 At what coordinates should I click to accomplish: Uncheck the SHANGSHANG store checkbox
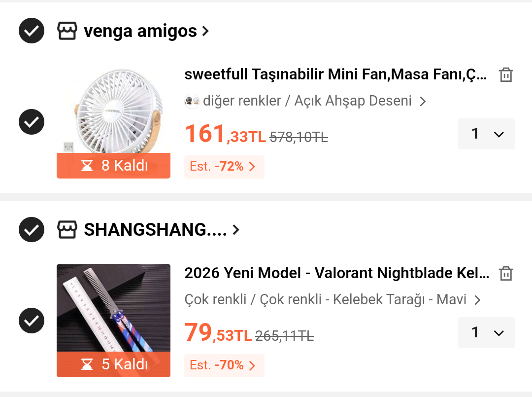coord(32,230)
